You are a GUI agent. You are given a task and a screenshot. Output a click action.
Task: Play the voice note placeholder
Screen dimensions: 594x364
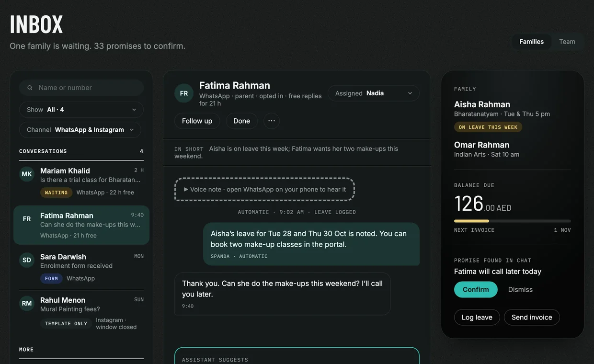pos(264,189)
